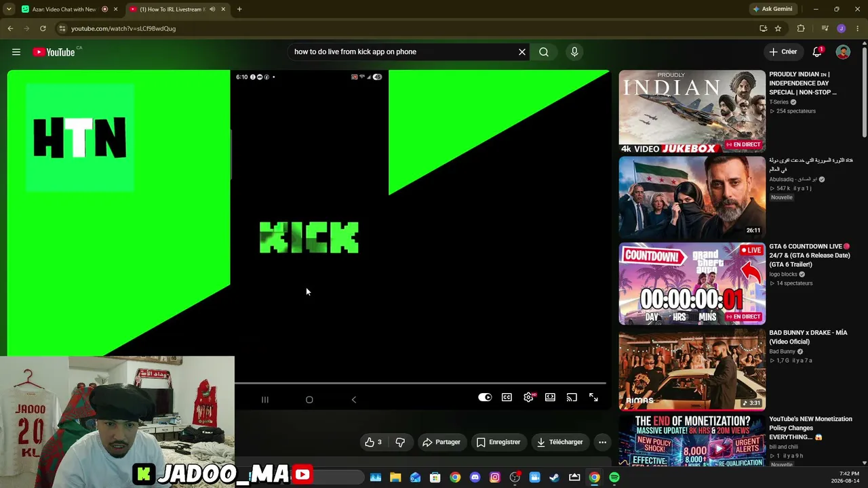Visit the Bad Bunny channel link
The width and height of the screenshot is (868, 488).
(x=782, y=352)
